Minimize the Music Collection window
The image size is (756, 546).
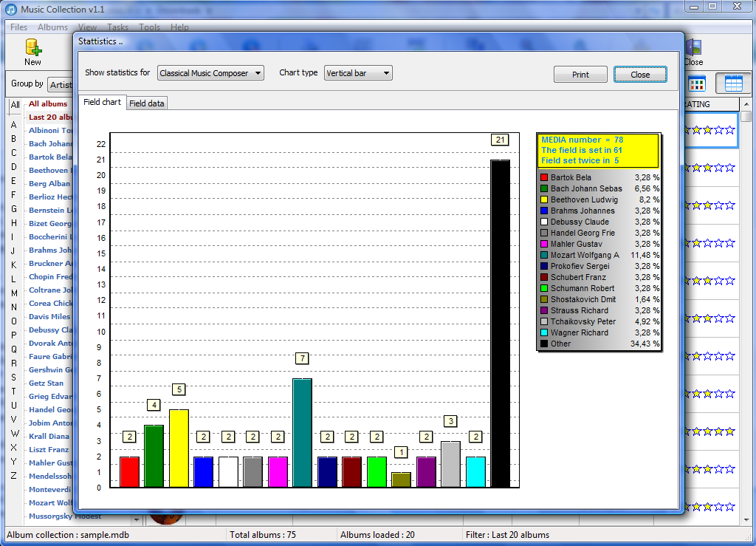(694, 7)
